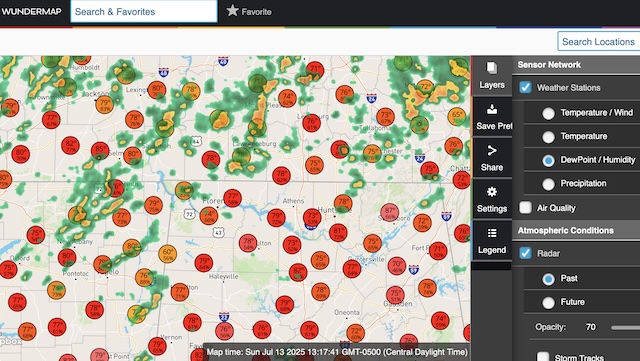
Task: Uncheck the Weather Stations checkbox
Action: (525, 87)
